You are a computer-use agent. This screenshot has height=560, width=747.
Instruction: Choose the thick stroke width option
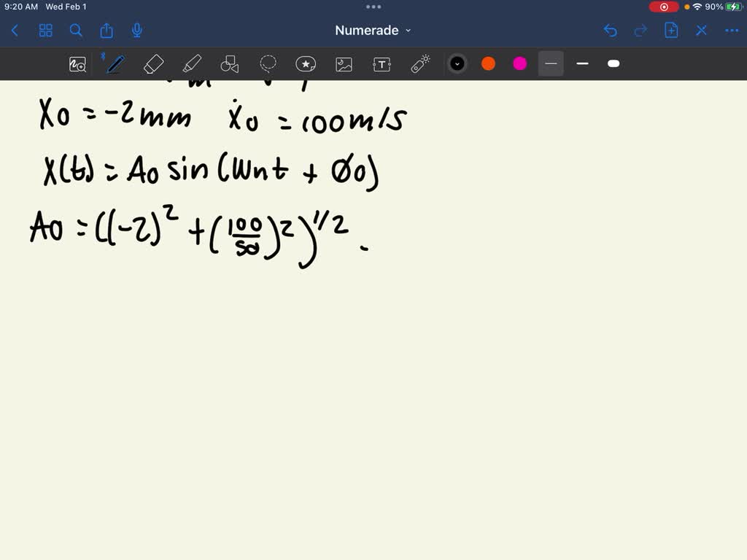coord(614,64)
